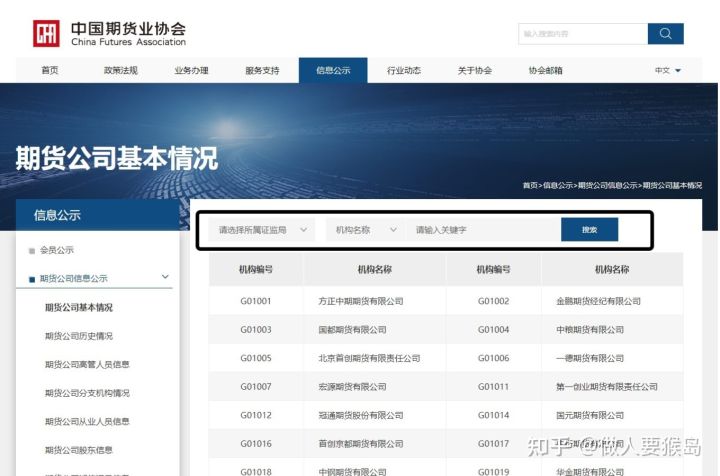Click the magnifier search icon button

(665, 34)
